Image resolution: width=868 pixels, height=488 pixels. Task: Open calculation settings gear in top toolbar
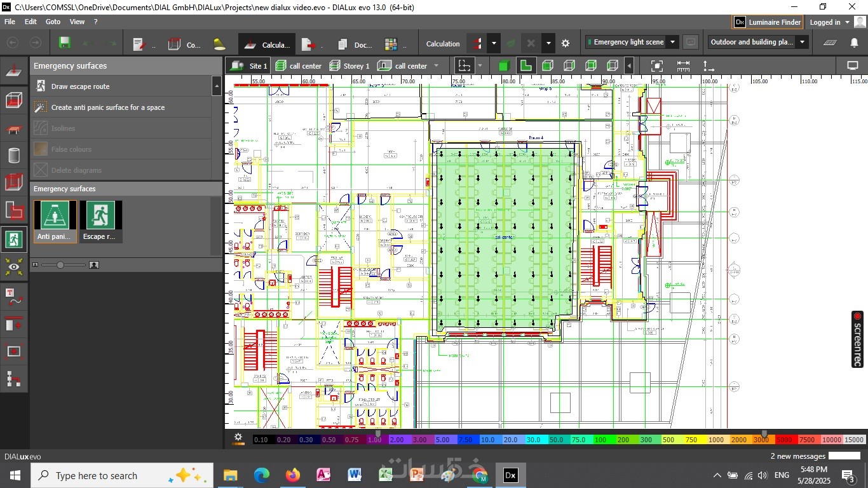pos(566,44)
